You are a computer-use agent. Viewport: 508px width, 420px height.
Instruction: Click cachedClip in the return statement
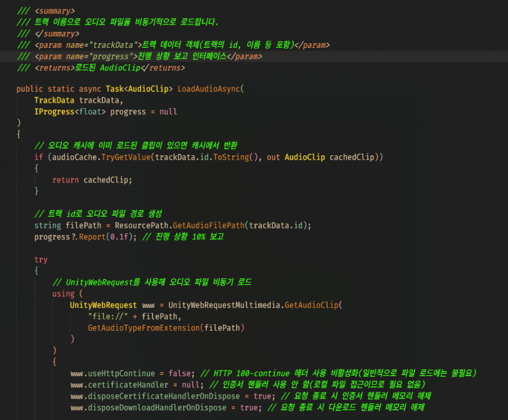108,180
